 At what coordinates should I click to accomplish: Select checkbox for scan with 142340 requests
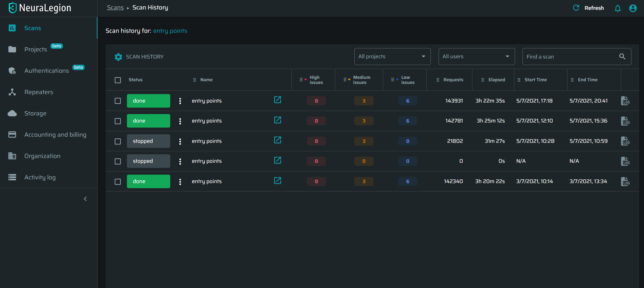(118, 182)
